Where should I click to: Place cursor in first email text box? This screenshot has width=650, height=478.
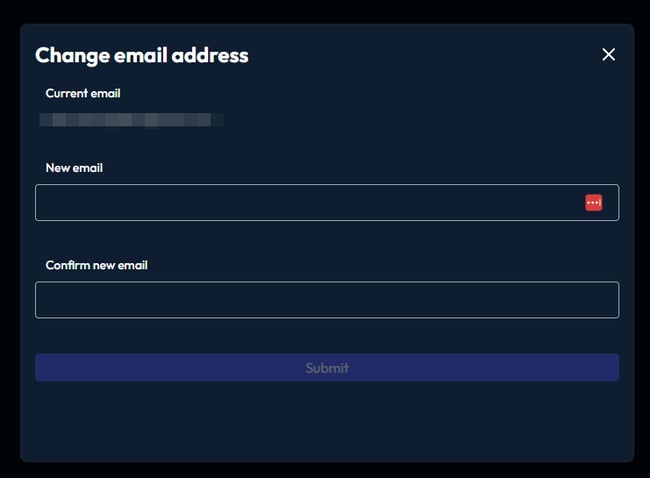point(327,202)
